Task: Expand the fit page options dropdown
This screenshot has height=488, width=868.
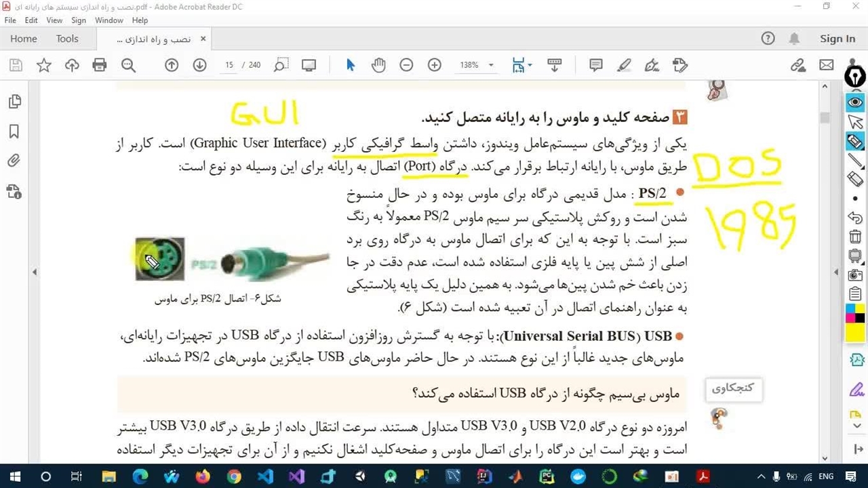Action: pos(530,66)
